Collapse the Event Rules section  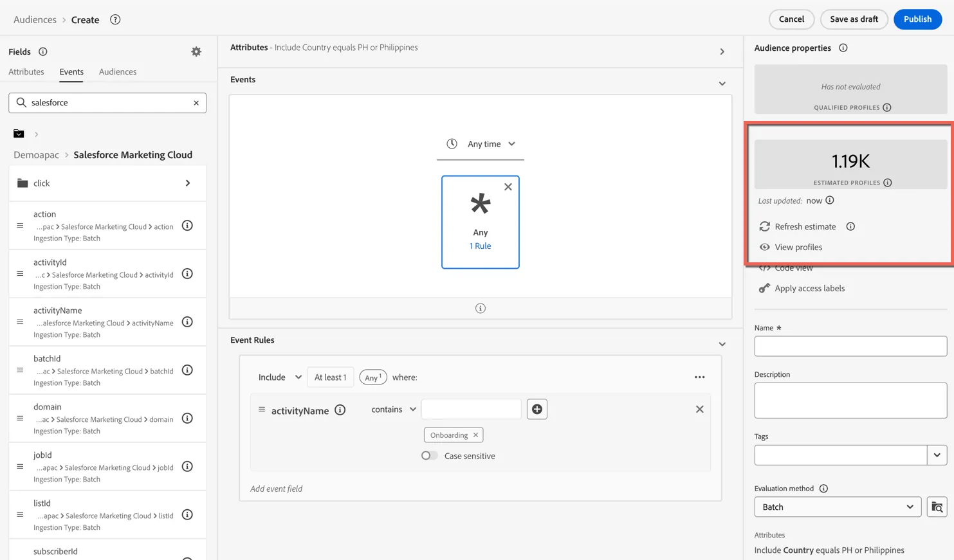pos(722,344)
